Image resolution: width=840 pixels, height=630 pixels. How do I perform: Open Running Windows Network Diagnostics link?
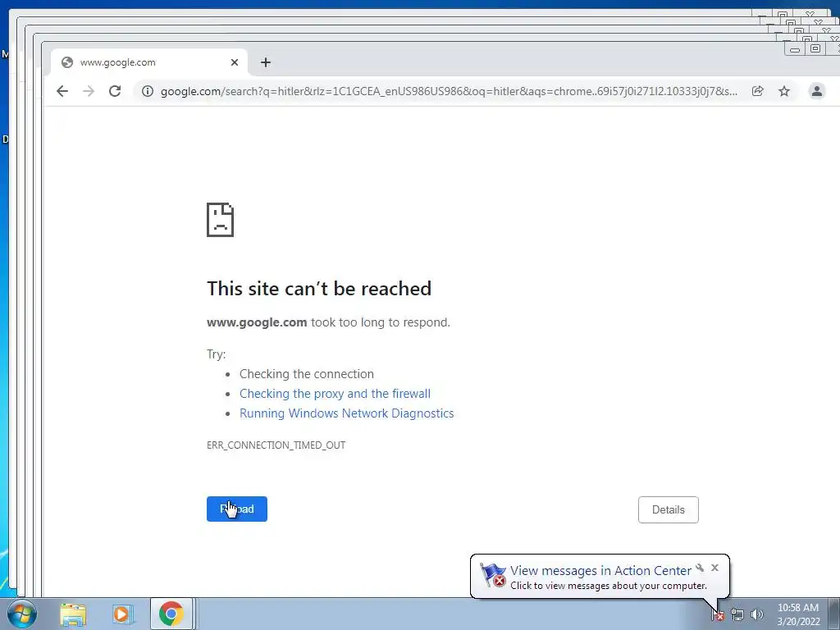click(347, 413)
